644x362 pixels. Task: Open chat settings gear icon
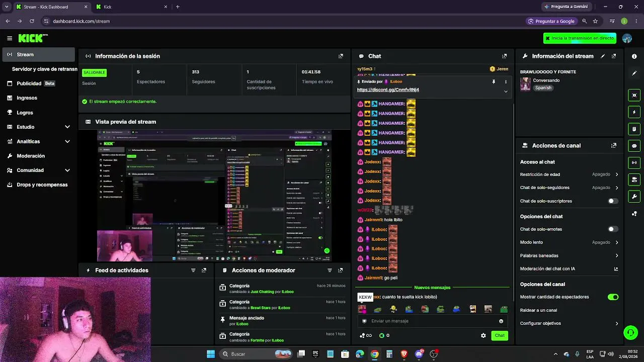[484, 335]
